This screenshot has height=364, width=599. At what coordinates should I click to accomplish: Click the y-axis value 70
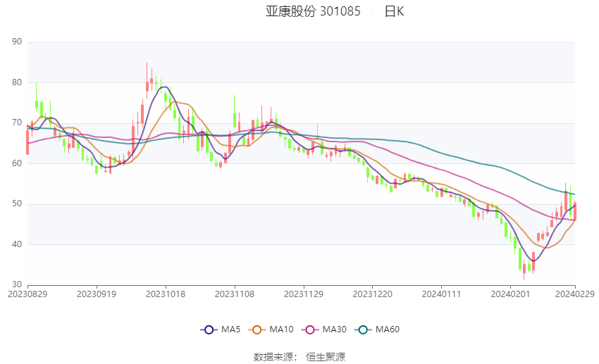[x=17, y=123]
